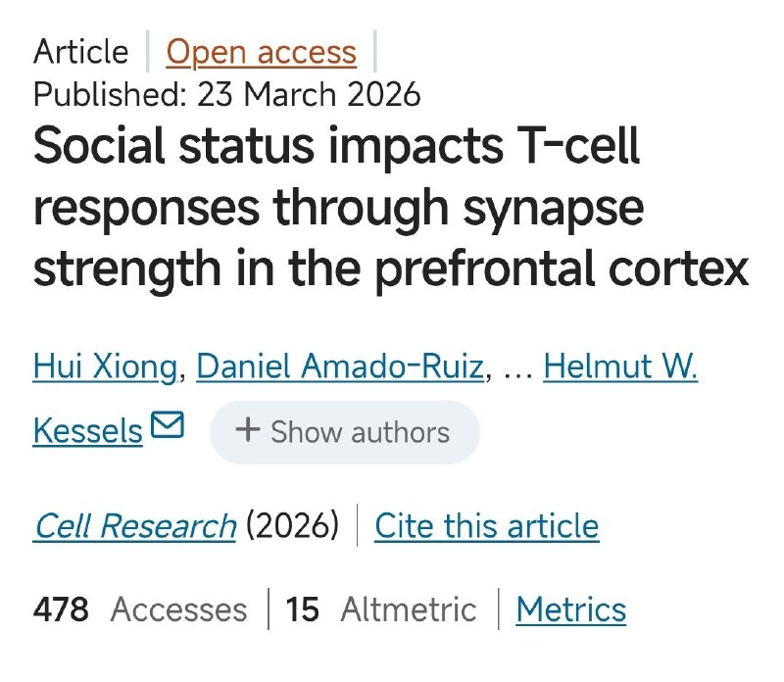The height and width of the screenshot is (682, 784).
Task: Click the number 478 access count
Action: pyautogui.click(x=61, y=609)
